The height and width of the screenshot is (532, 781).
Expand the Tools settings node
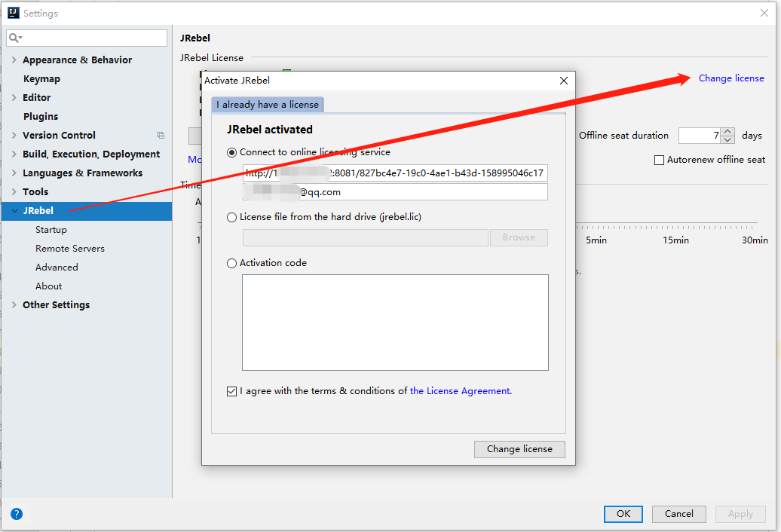pos(14,191)
